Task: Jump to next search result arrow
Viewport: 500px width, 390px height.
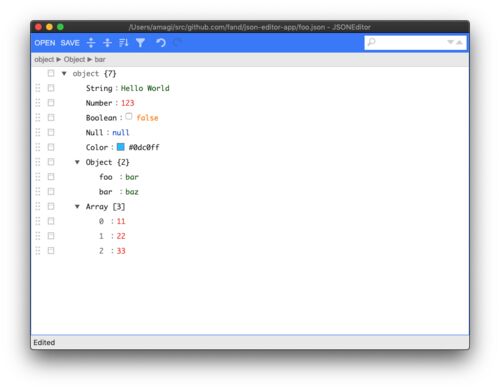Action: (x=450, y=42)
